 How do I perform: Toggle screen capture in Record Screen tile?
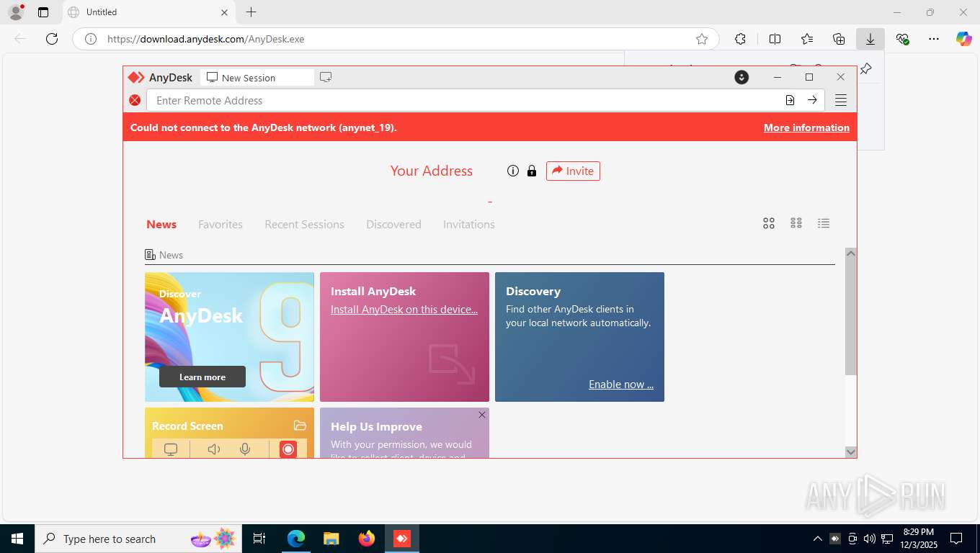[x=171, y=449]
